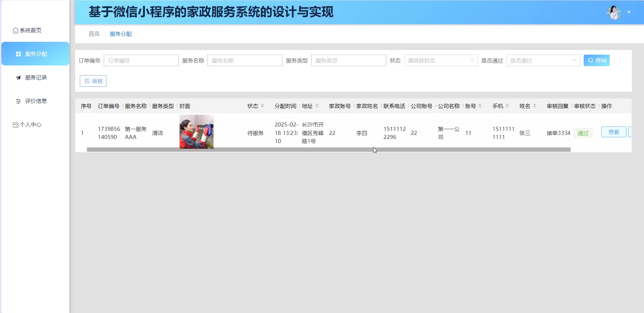Image resolution: width=644 pixels, height=313 pixels.
Task: Sort by 地址 column sort arrows
Action: (317, 106)
